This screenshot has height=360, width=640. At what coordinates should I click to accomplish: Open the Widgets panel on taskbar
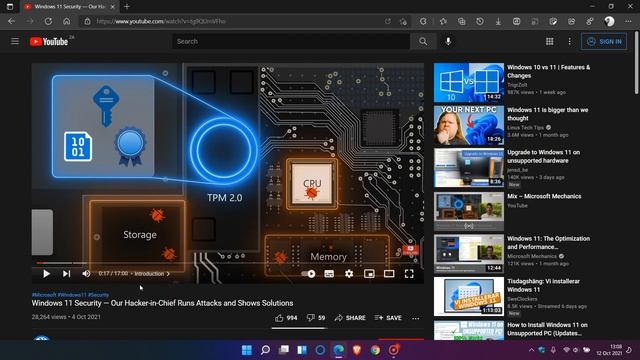(x=302, y=350)
